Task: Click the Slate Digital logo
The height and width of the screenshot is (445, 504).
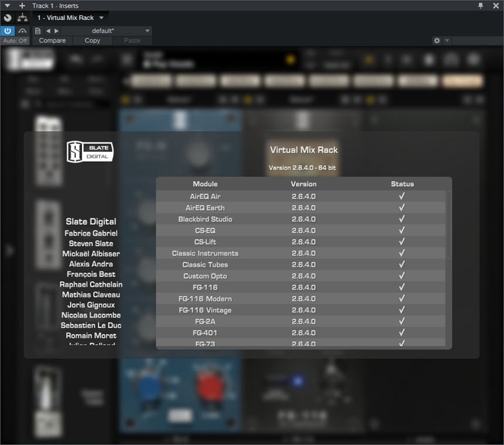Action: pyautogui.click(x=90, y=152)
